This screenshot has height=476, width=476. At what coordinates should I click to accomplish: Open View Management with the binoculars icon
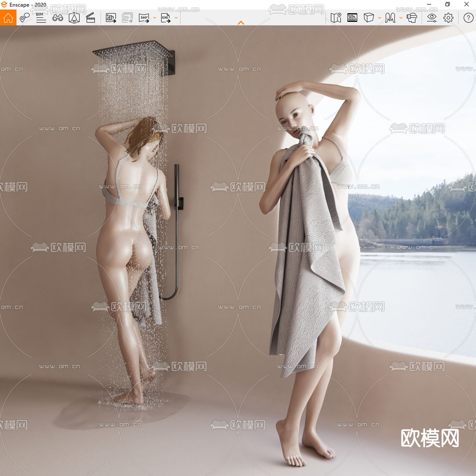[58, 18]
